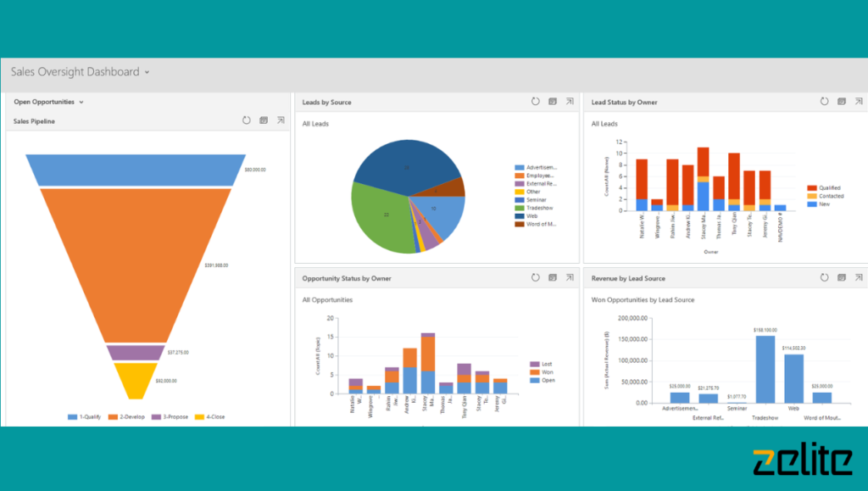868x491 pixels.
Task: Enlarge the Sales Pipeline chart
Action: (280, 120)
